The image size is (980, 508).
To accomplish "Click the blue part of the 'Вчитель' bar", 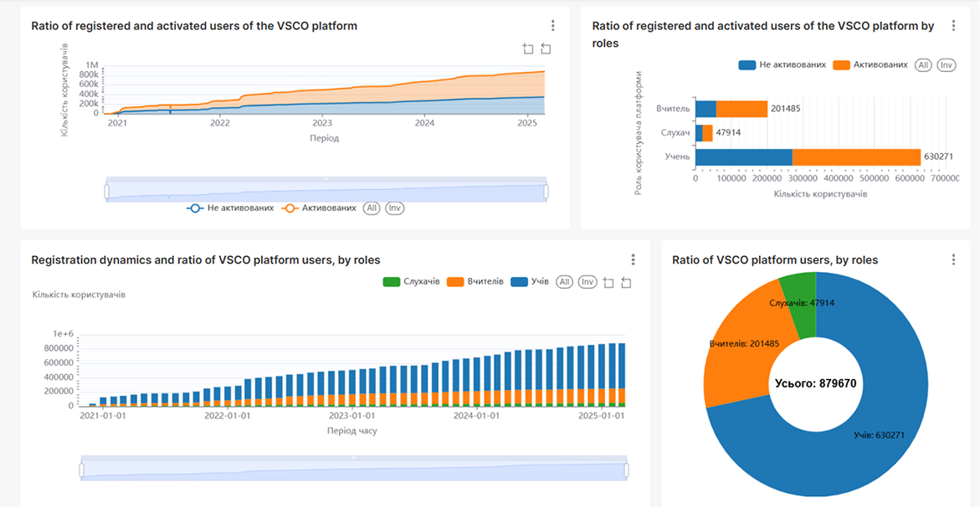I will [705, 109].
